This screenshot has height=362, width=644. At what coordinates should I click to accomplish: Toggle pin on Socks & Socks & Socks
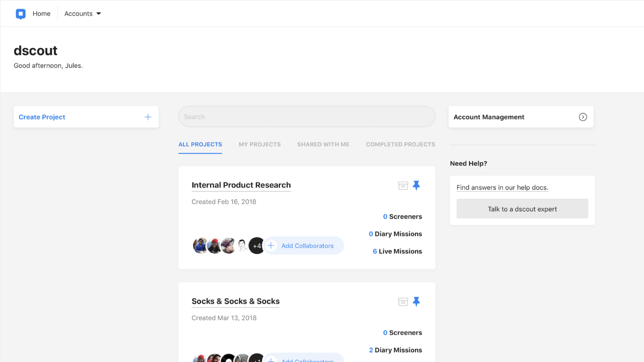point(416,301)
